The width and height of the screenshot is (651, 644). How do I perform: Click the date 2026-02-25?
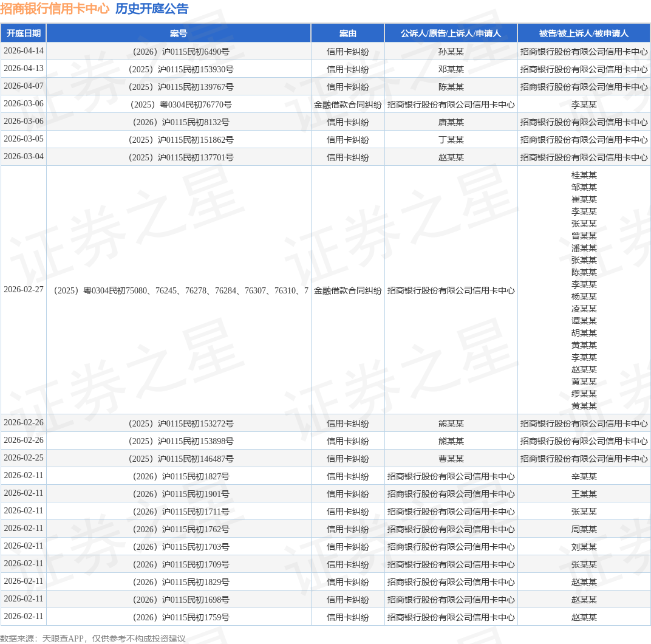24,457
